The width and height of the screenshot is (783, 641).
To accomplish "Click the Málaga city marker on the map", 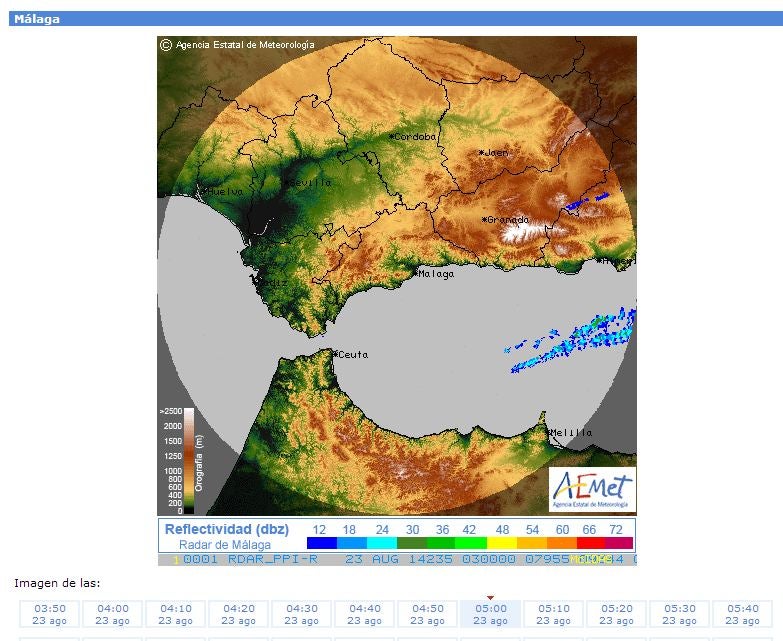I will 417,271.
